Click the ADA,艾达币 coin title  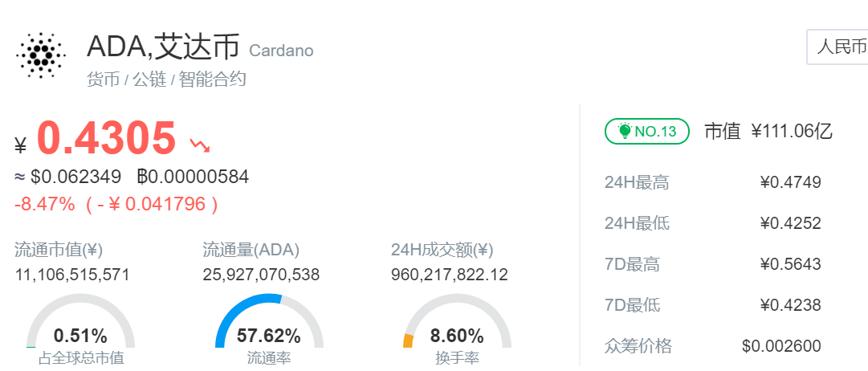(x=163, y=47)
